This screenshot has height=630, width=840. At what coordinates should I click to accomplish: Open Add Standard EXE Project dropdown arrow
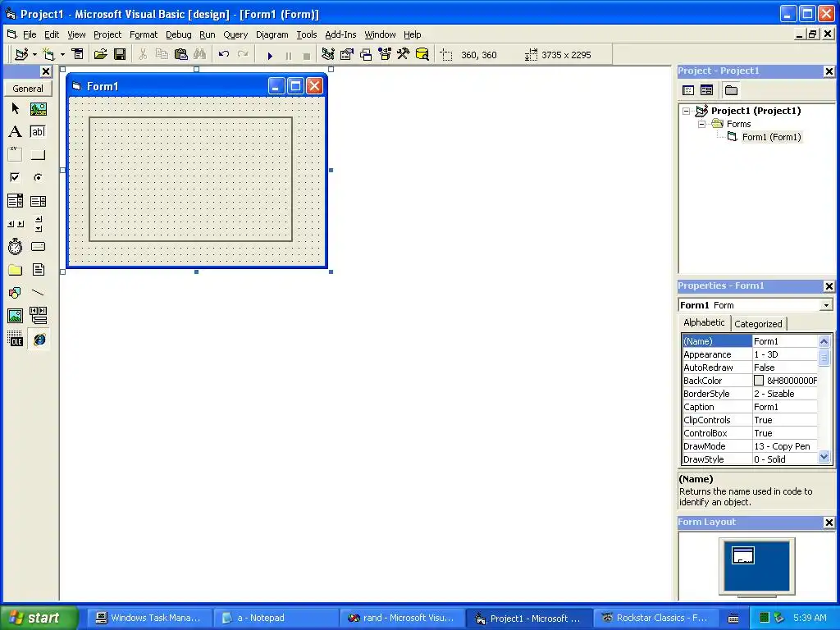point(34,54)
